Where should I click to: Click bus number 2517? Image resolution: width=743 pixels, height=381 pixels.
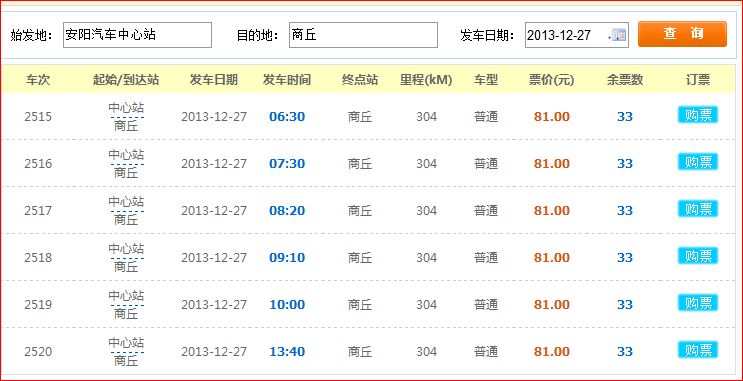pos(38,210)
